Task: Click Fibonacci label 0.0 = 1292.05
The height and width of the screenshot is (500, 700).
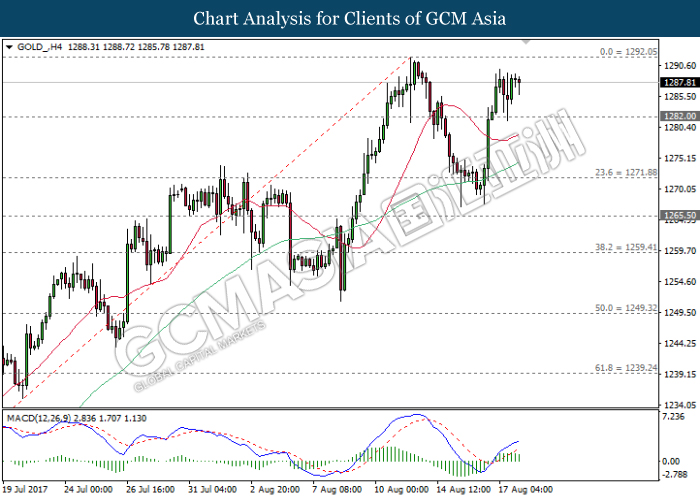Action: pyautogui.click(x=628, y=52)
